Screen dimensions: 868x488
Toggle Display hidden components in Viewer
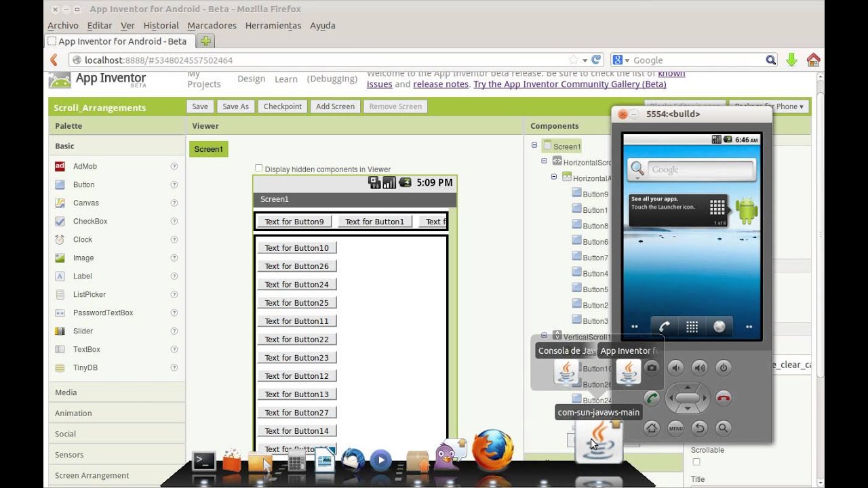click(x=258, y=168)
